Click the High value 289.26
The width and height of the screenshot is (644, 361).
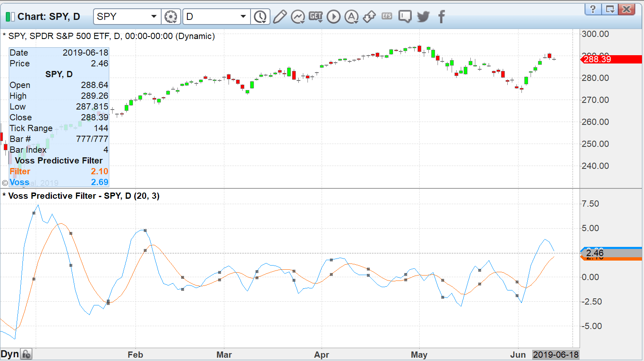[94, 96]
